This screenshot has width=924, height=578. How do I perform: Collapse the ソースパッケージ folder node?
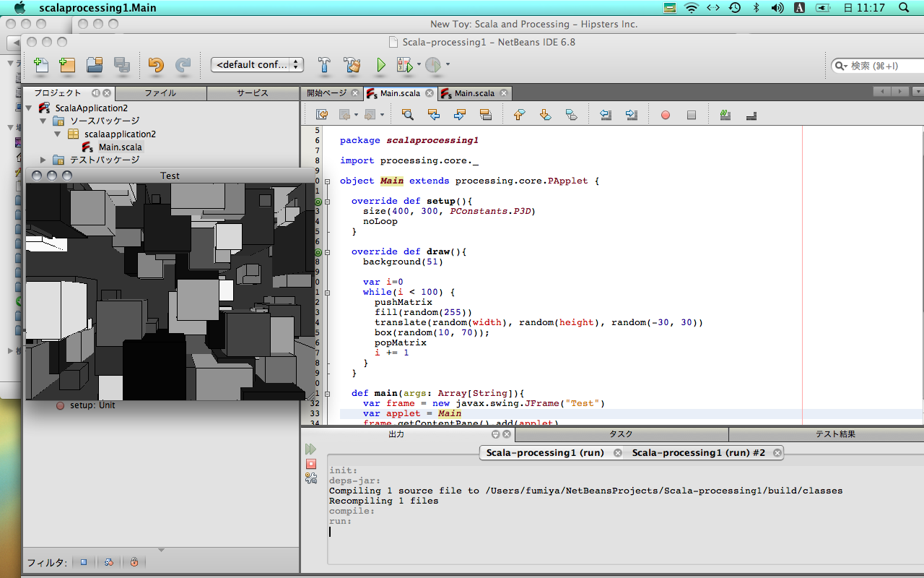click(x=43, y=121)
